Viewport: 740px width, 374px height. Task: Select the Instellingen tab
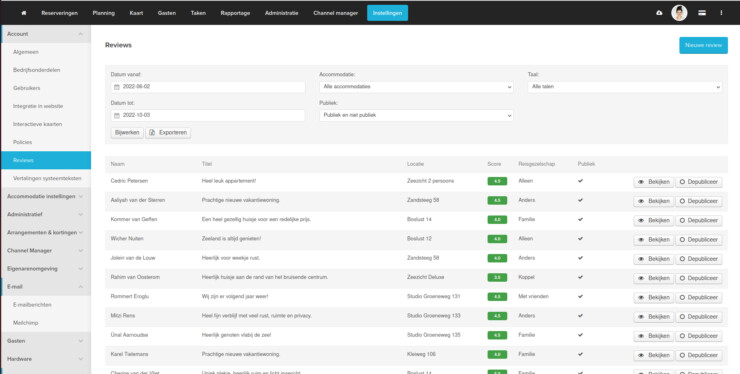387,13
